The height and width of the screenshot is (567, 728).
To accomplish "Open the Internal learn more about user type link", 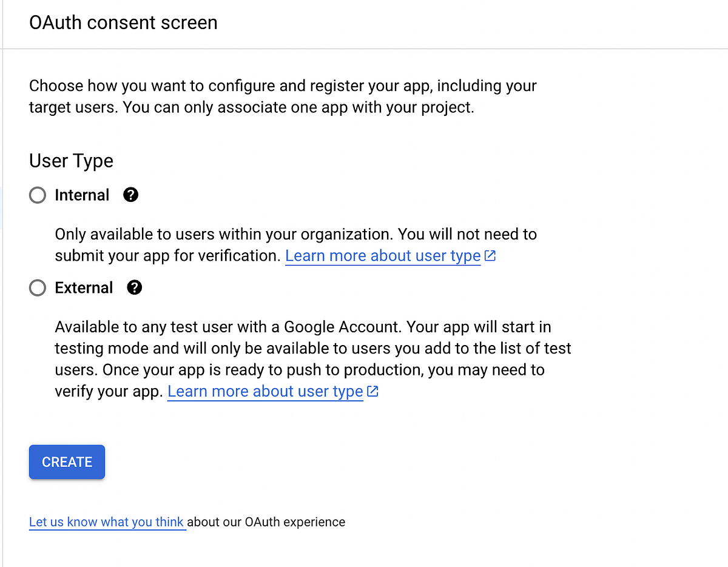I will pos(382,255).
